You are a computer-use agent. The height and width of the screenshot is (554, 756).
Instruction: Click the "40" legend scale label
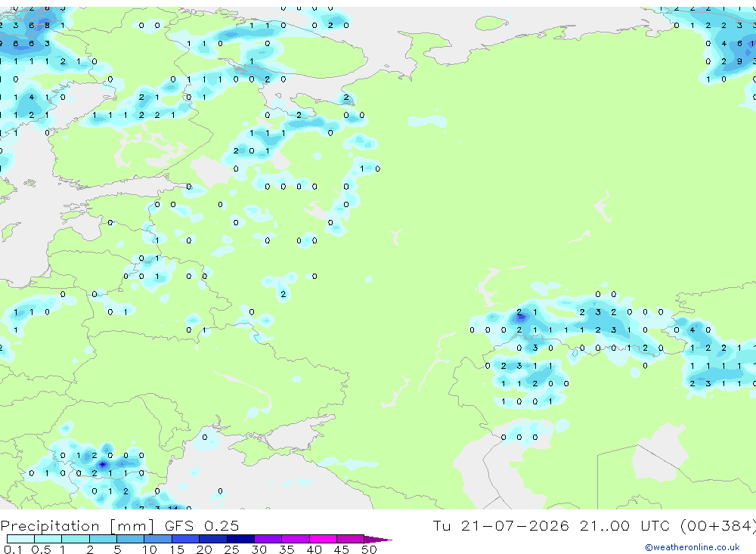coord(314,549)
